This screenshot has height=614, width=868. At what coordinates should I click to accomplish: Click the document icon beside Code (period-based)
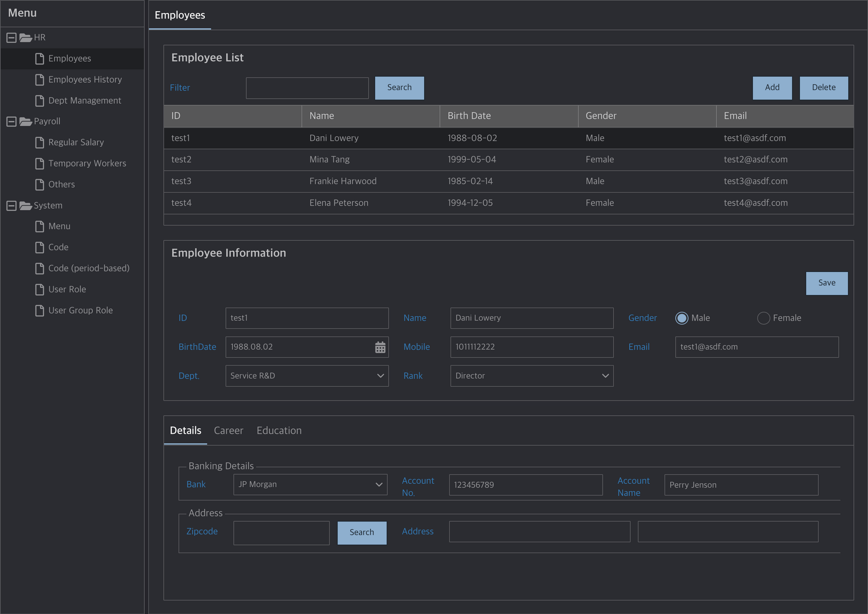[39, 268]
